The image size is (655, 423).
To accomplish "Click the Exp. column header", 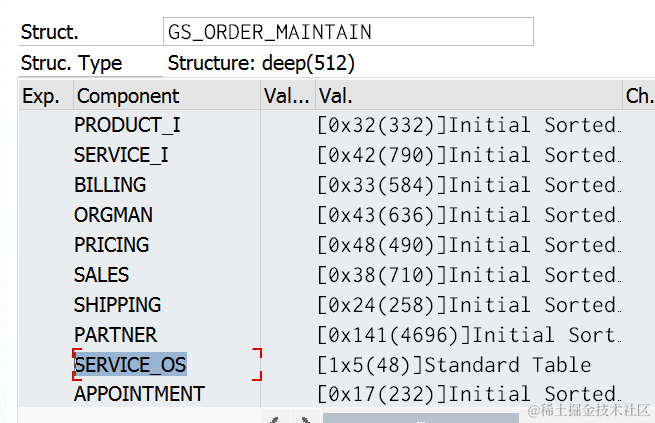I will (46, 96).
